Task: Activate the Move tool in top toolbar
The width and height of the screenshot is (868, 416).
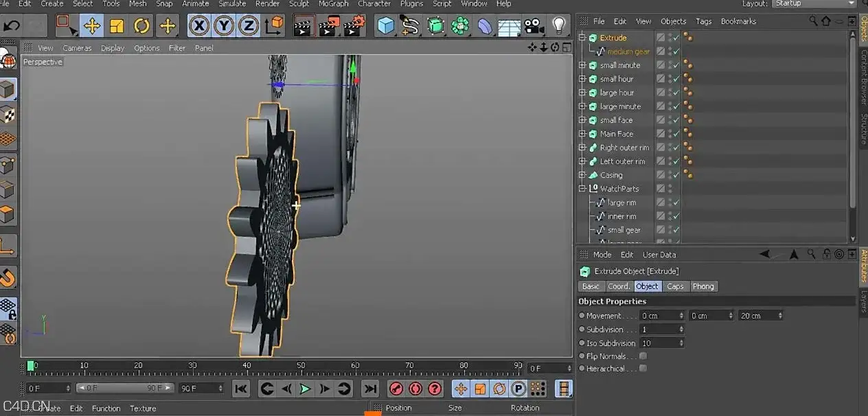Action: point(91,27)
